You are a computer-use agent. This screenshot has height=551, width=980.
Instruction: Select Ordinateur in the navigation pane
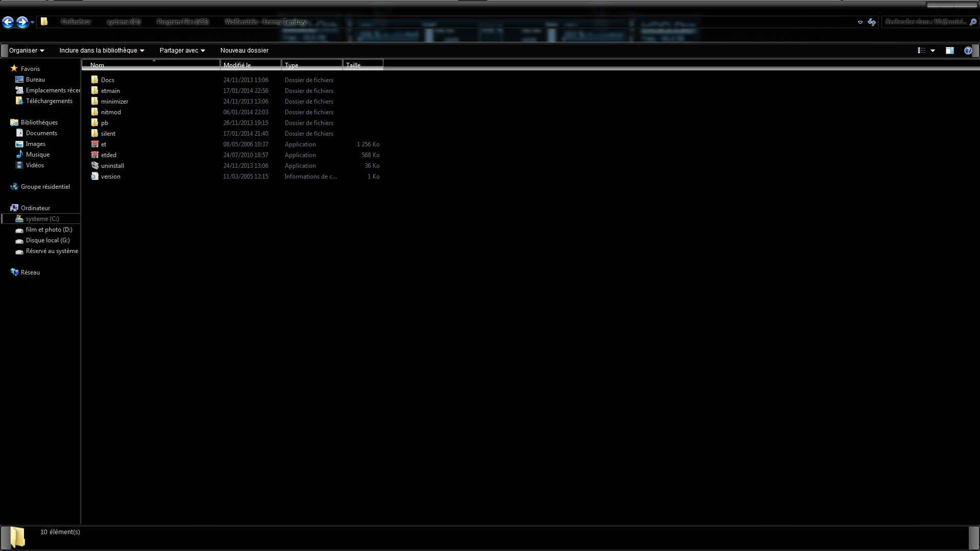35,208
